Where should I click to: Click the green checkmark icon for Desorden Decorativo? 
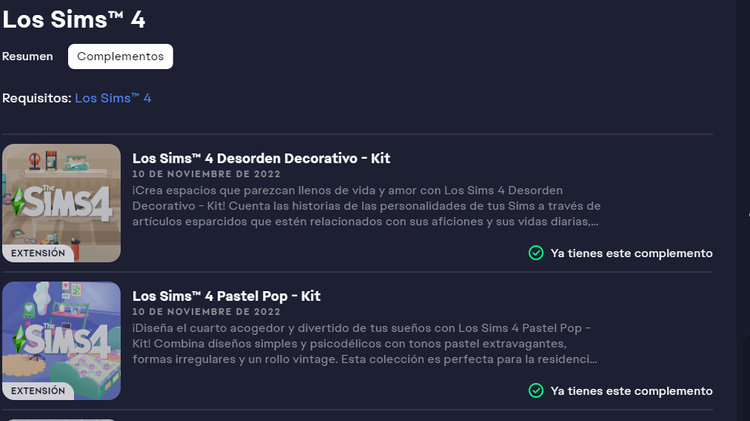[536, 253]
